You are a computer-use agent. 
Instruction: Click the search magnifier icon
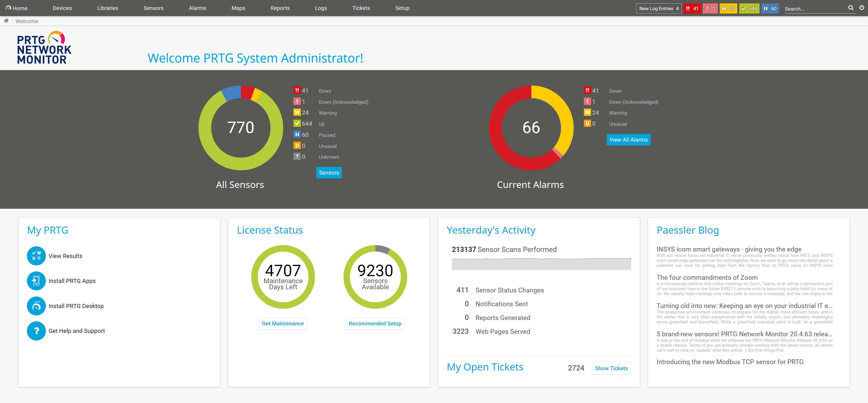850,8
